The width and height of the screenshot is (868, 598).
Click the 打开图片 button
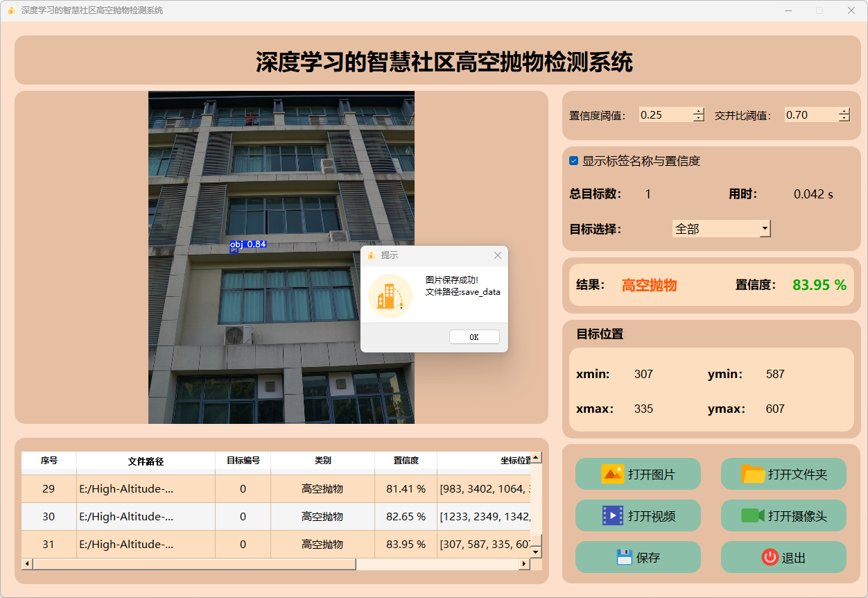pos(638,474)
